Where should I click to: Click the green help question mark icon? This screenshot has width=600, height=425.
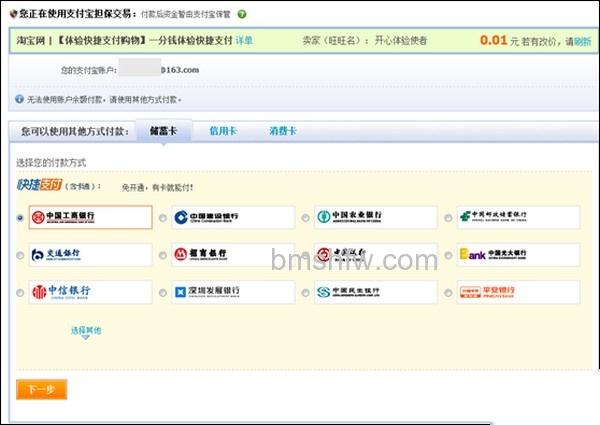pyautogui.click(x=242, y=14)
